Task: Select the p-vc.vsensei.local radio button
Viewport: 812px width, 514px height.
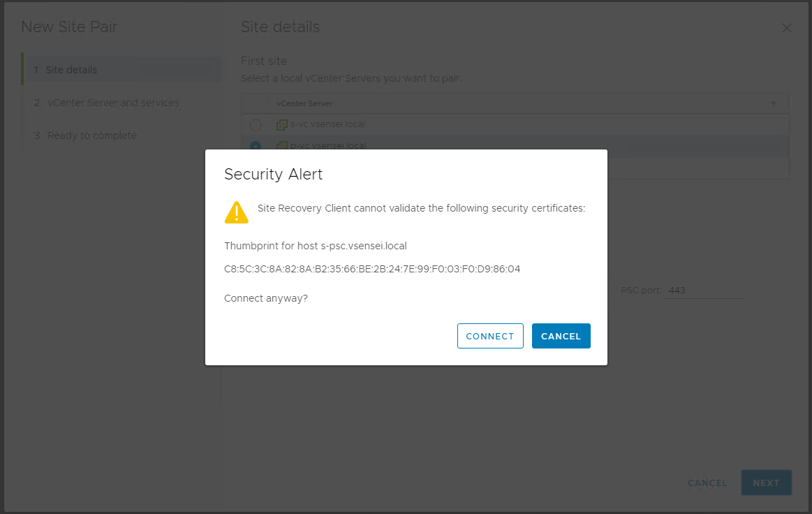Action: click(256, 145)
